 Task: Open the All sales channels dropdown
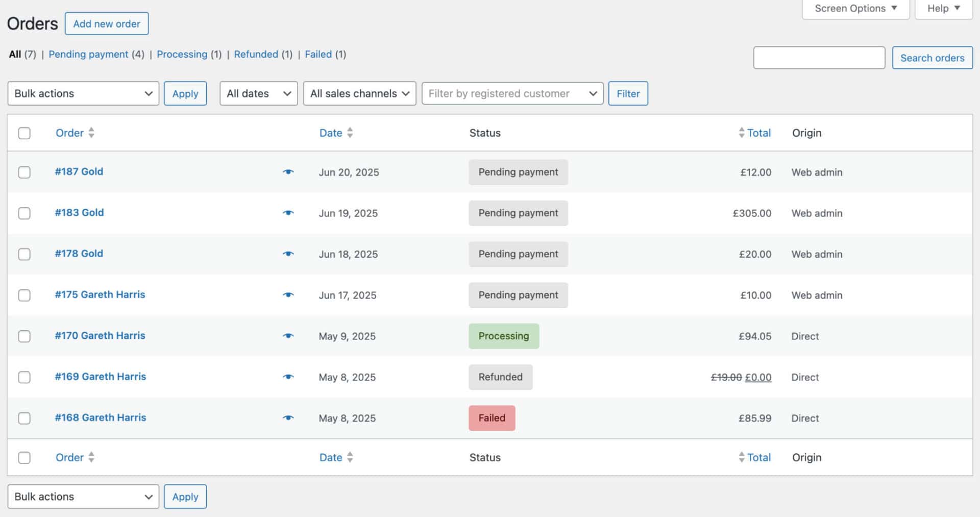pyautogui.click(x=359, y=93)
